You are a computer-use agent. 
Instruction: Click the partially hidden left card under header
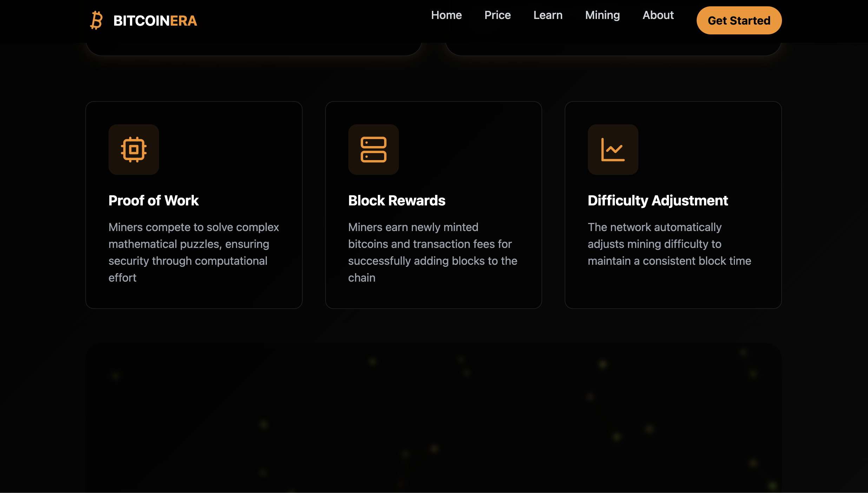click(x=253, y=48)
